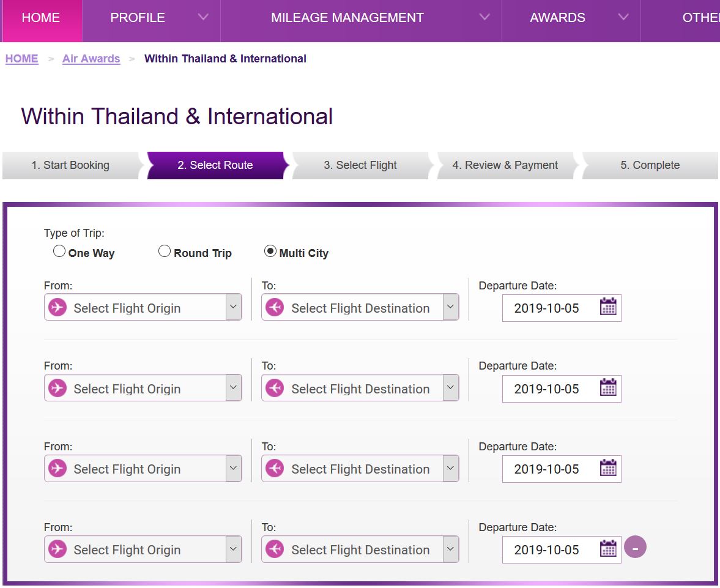This screenshot has width=720, height=588.
Task: Click the plane icon in fourth destination field
Action: coord(275,549)
